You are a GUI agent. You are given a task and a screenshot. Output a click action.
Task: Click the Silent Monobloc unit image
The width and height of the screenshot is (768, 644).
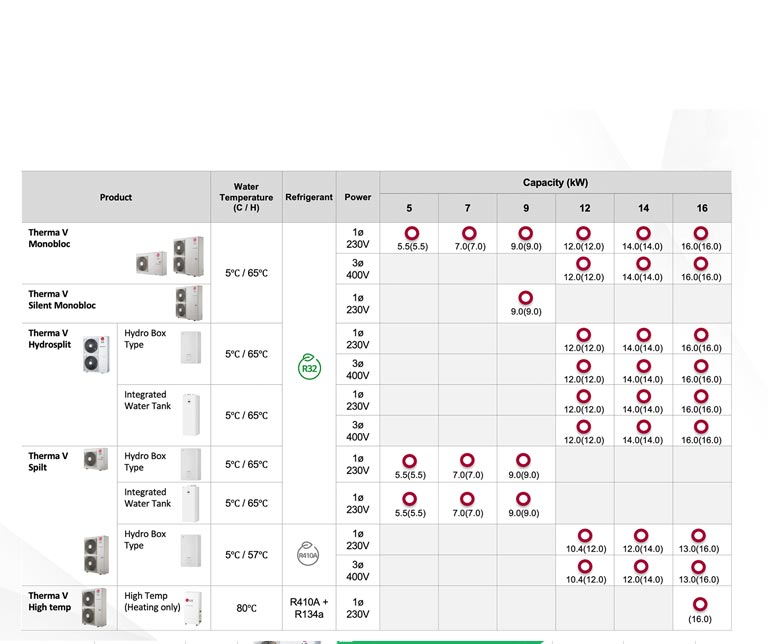click(188, 300)
